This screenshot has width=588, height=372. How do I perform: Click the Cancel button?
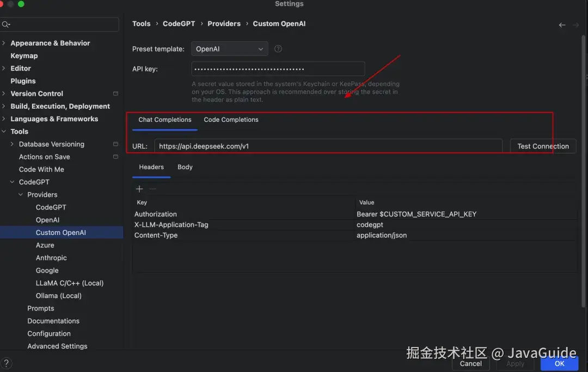click(470, 363)
